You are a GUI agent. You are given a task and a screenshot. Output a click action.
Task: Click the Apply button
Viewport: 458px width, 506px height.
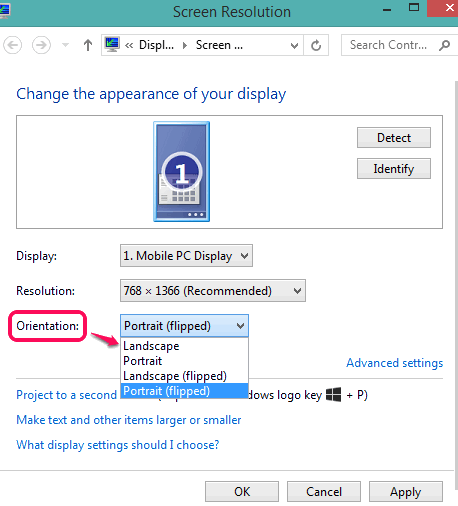tap(406, 491)
